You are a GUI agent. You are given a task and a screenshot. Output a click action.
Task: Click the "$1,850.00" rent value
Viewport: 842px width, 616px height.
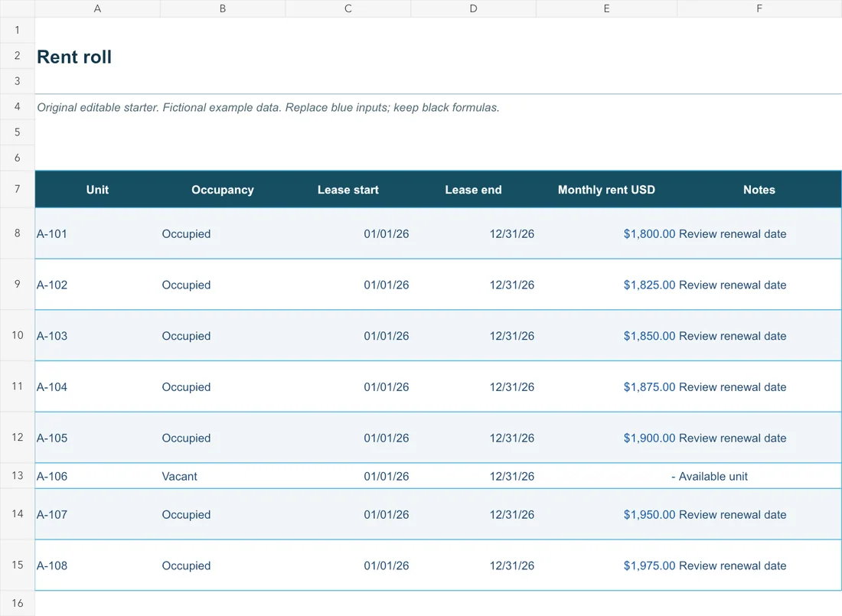pyautogui.click(x=649, y=336)
